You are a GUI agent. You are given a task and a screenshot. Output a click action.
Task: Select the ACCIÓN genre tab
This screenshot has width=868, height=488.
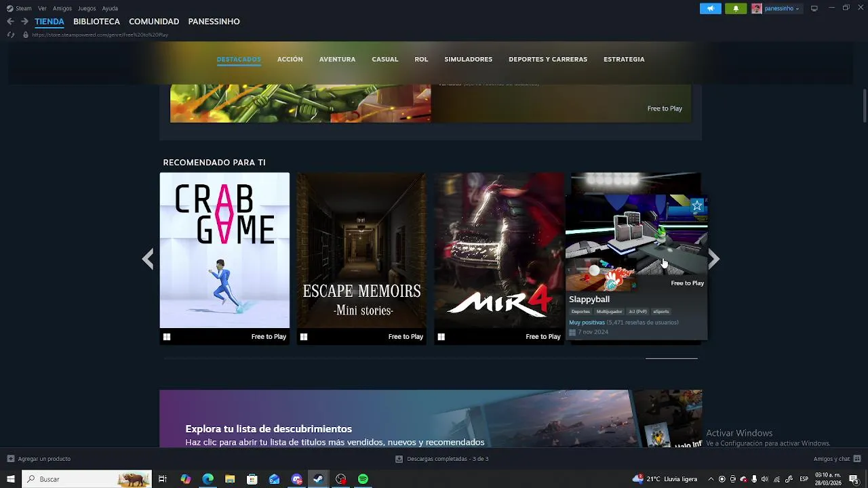point(290,60)
